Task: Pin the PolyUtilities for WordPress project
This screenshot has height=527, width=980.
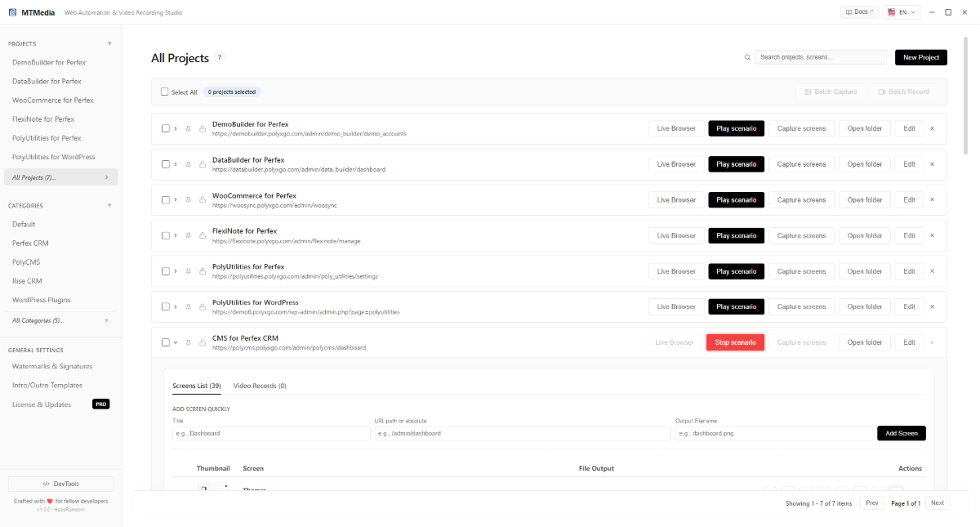Action: 188,307
